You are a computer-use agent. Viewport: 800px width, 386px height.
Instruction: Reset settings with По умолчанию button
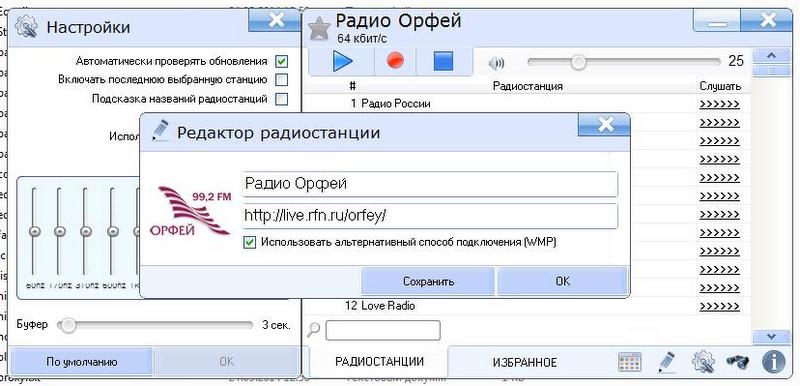[82, 362]
